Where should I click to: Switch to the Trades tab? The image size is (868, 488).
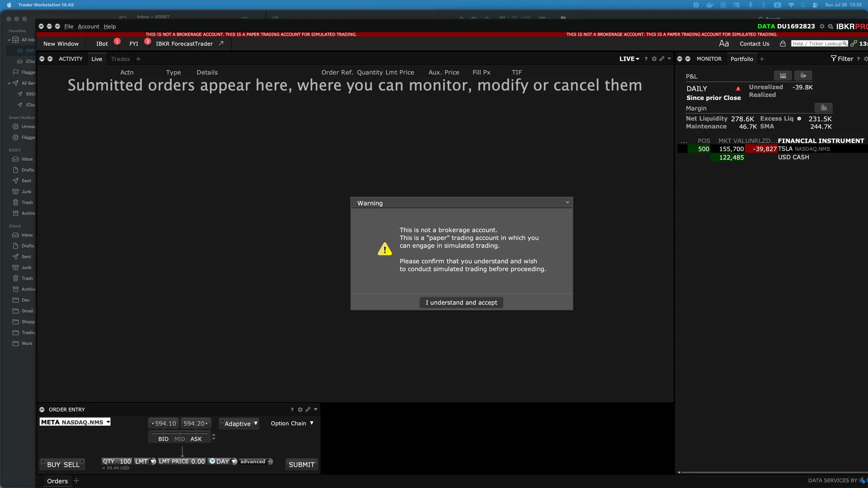[x=120, y=59]
